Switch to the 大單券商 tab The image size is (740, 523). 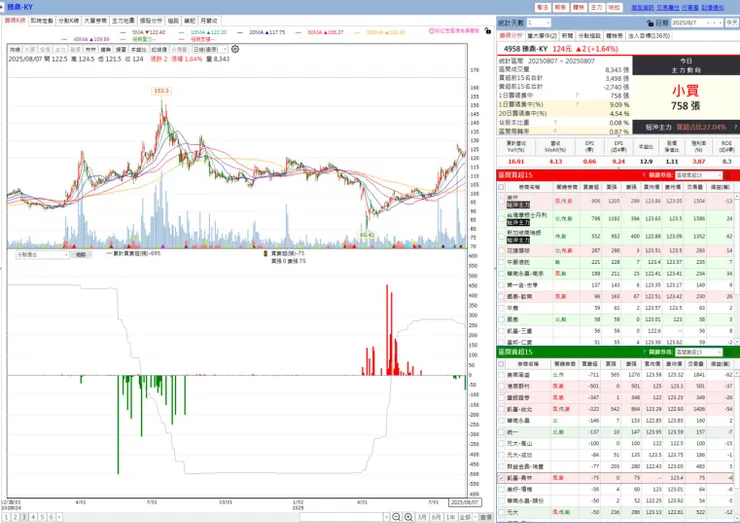click(95, 21)
